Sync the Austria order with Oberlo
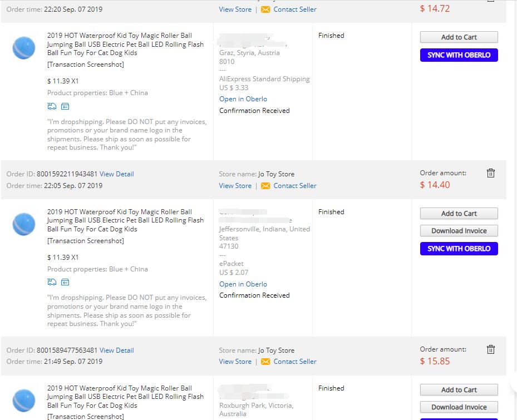517x420 pixels. 459,55
